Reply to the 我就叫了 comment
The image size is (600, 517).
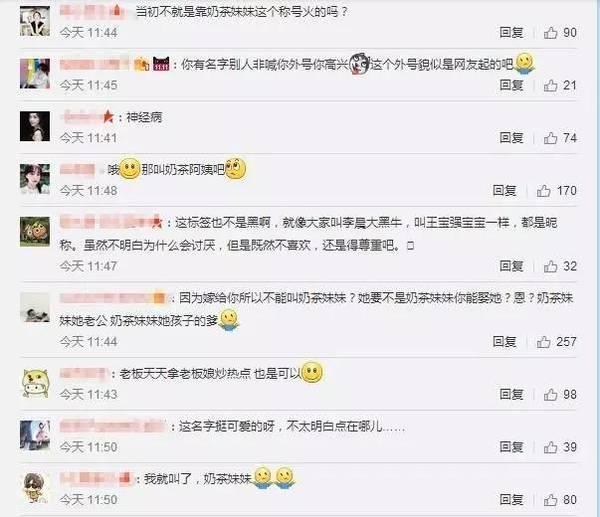point(512,499)
